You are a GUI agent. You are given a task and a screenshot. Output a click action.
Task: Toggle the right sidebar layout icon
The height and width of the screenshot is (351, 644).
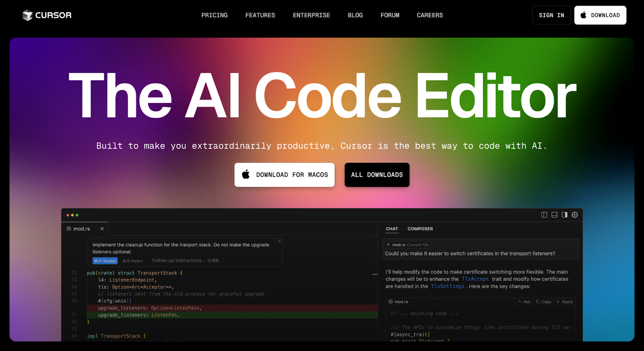pos(565,215)
